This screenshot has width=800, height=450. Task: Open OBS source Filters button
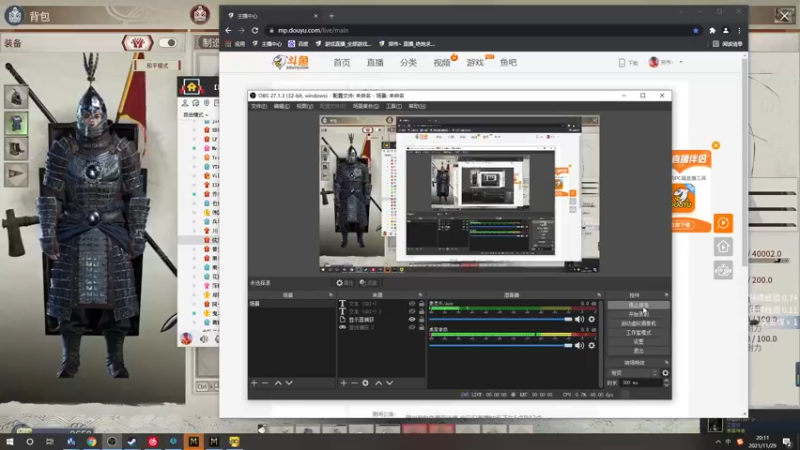click(x=368, y=283)
